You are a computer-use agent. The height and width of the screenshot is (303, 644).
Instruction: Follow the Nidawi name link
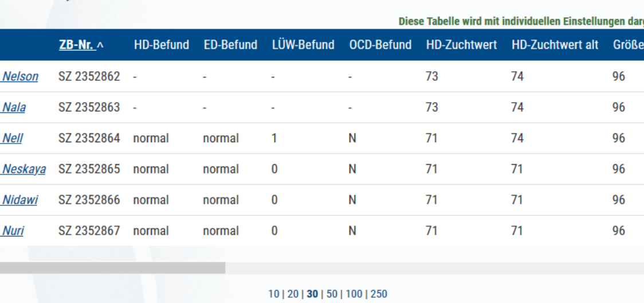coord(19,200)
